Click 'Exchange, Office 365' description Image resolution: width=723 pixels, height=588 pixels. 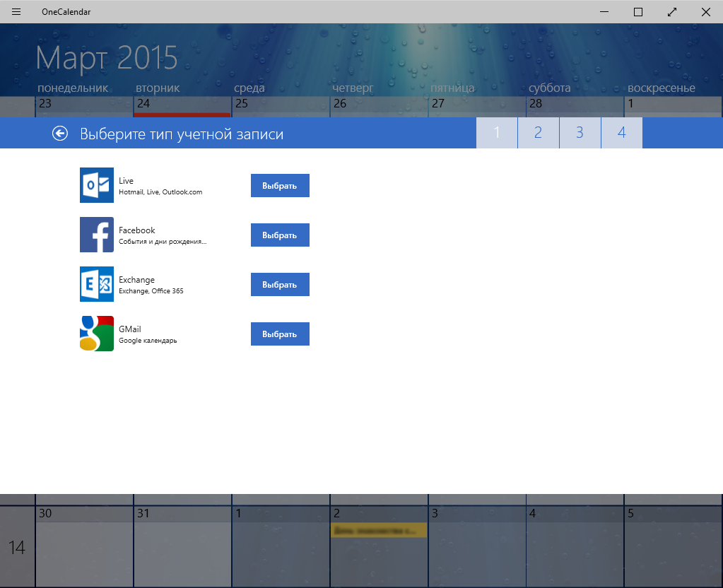(x=151, y=291)
